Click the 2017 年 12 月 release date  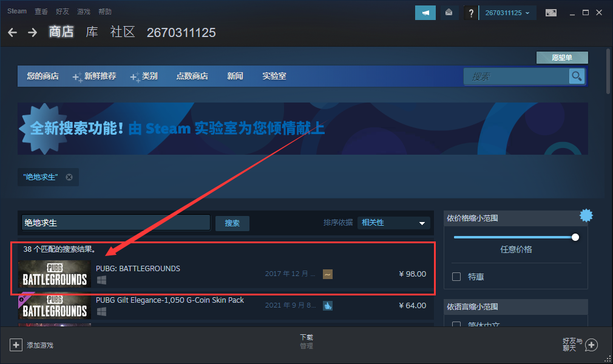(x=290, y=274)
